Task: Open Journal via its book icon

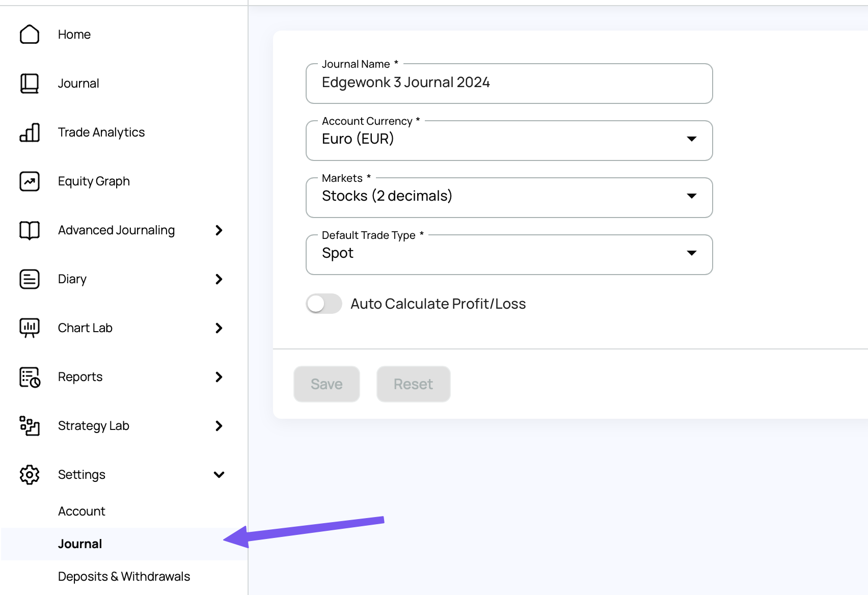Action: [30, 84]
